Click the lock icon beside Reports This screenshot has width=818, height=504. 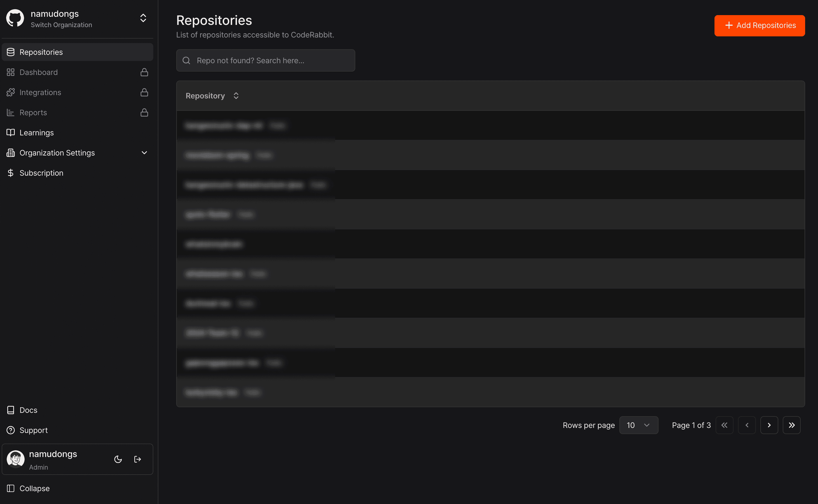click(x=144, y=113)
